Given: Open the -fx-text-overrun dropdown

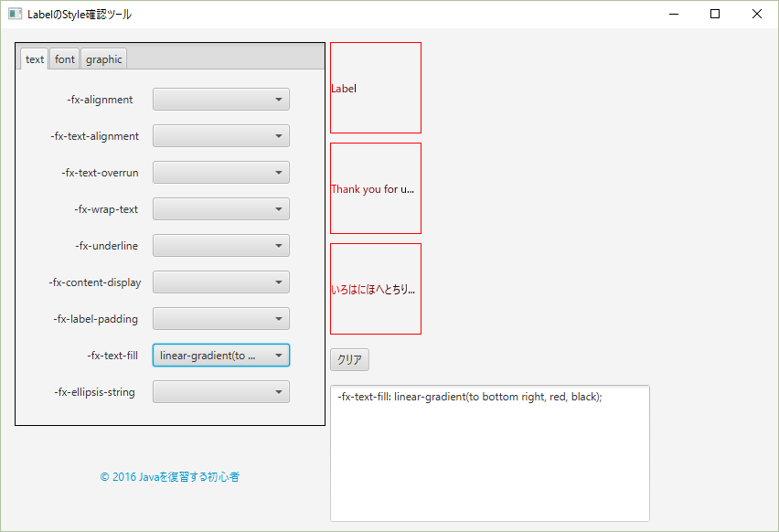Looking at the screenshot, I should coord(220,172).
